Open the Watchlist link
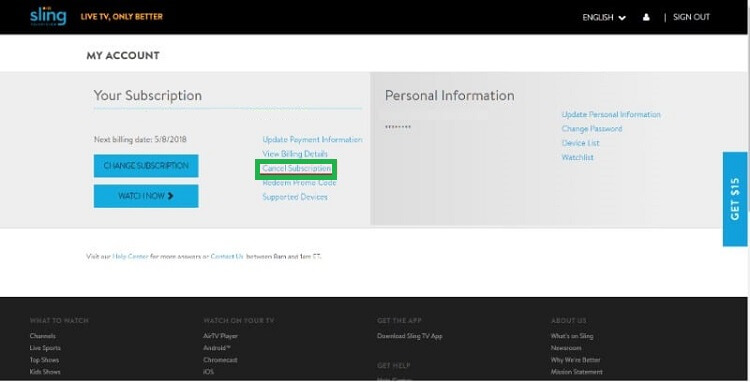Viewport: 750px width, 382px height. [577, 157]
